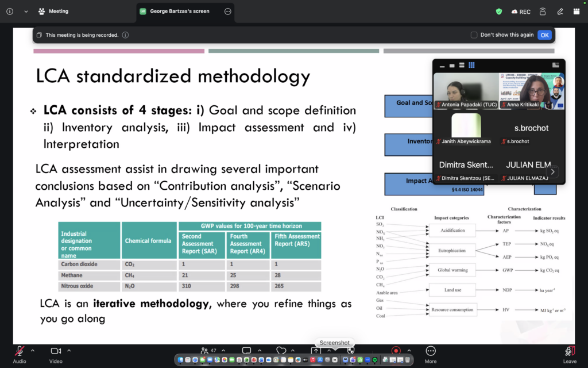Screen dimensions: 588x368
Task: Click OK on recording notification
Action: pos(544,35)
